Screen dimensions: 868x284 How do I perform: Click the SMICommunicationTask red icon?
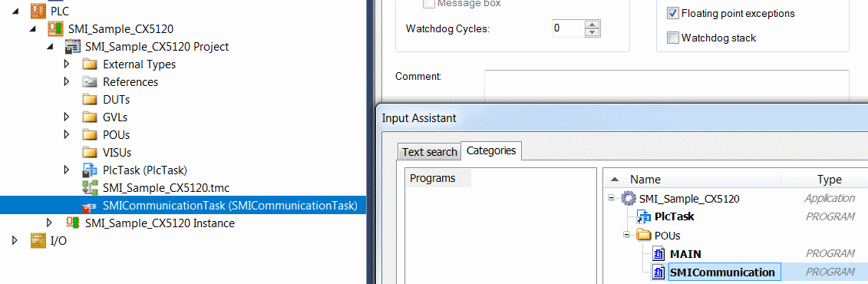(91, 206)
